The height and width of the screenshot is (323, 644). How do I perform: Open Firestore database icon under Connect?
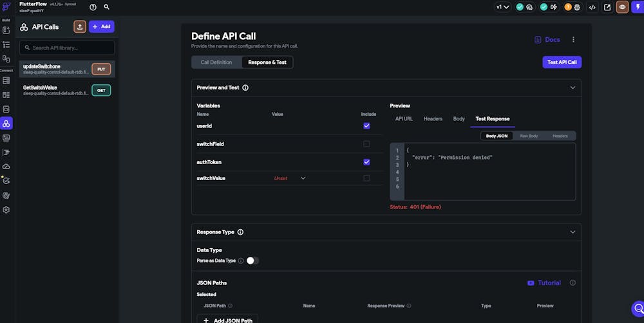tap(6, 80)
